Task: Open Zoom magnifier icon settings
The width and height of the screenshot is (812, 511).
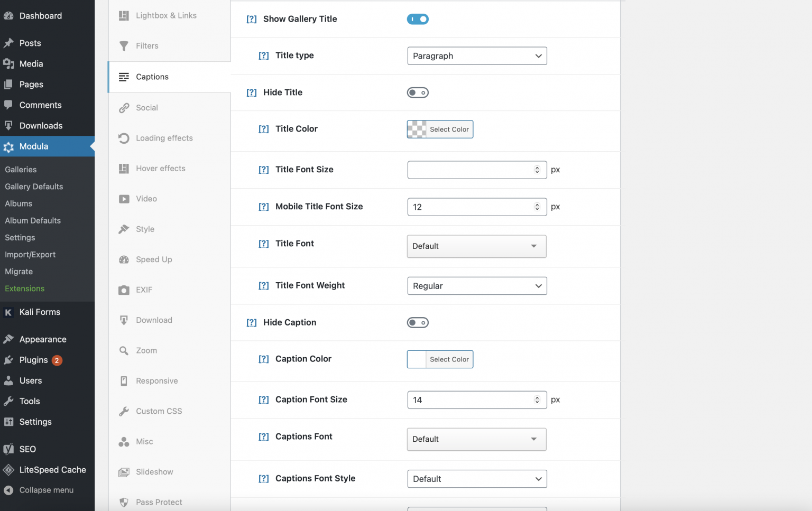Action: (x=124, y=351)
